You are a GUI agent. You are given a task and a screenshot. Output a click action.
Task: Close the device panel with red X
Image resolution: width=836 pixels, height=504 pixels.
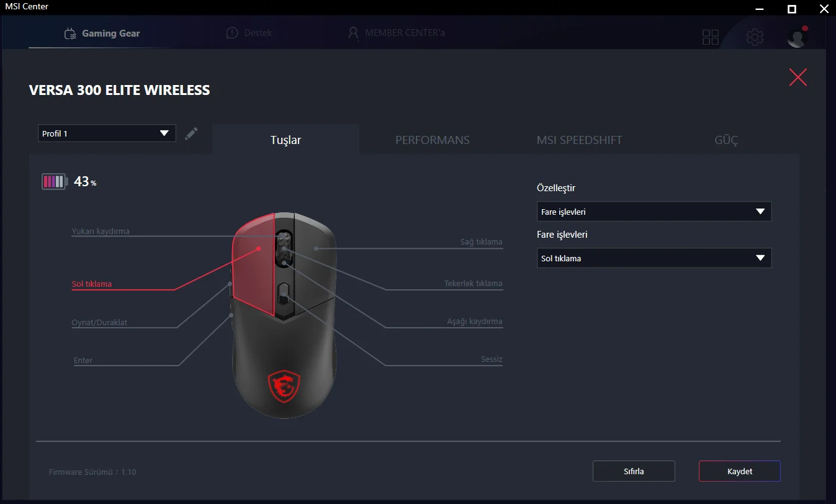pyautogui.click(x=798, y=77)
